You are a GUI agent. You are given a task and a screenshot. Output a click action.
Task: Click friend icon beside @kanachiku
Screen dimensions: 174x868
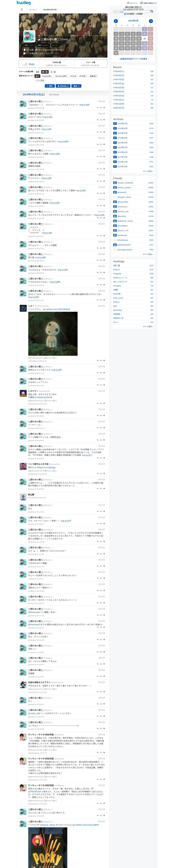115,202
